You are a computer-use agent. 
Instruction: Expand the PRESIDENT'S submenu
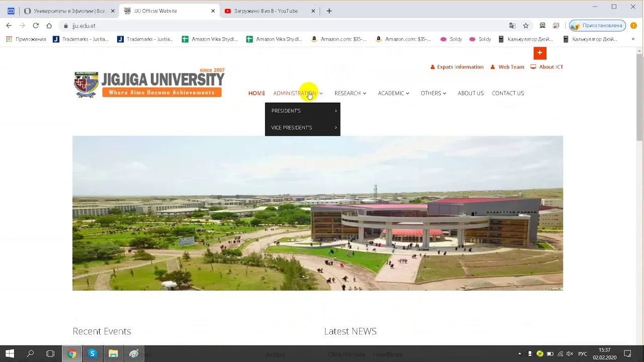pyautogui.click(x=302, y=111)
